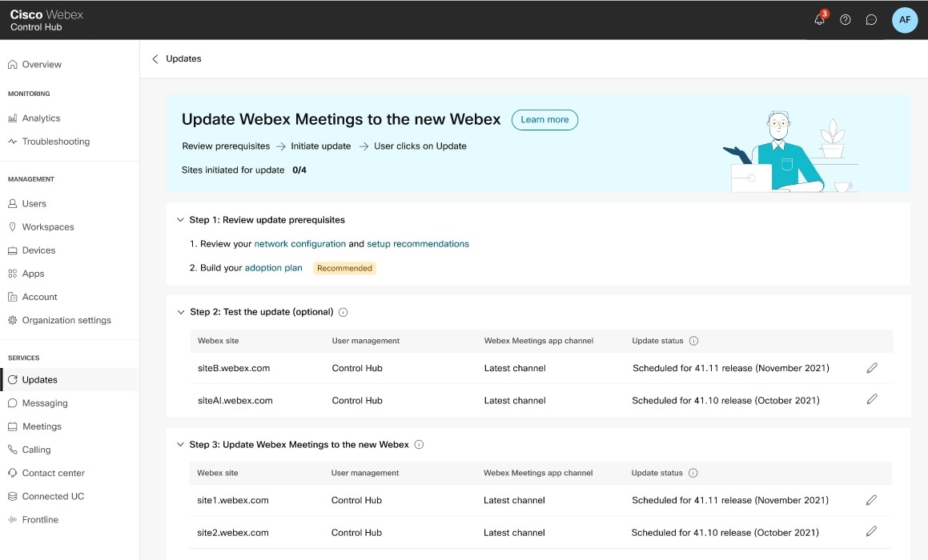This screenshot has height=560, width=928.
Task: Select the Analytics icon in the sidebar
Action: coord(13,118)
